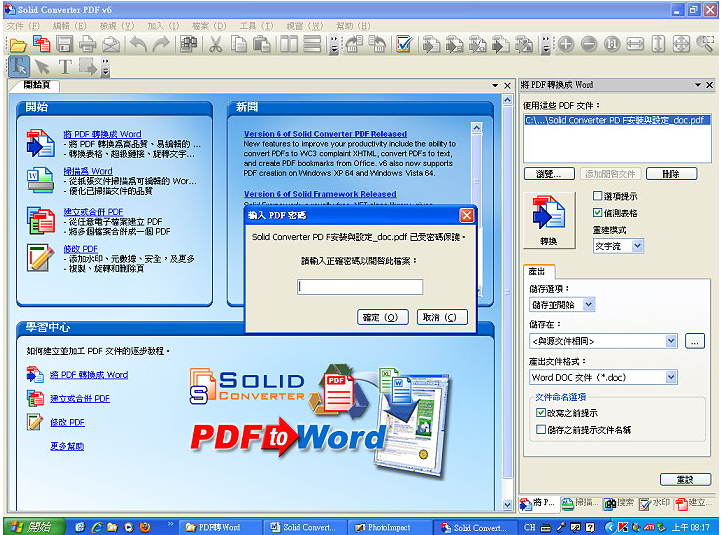Click the Cut scissors icon
This screenshot has height=535, width=722.
click(215, 45)
